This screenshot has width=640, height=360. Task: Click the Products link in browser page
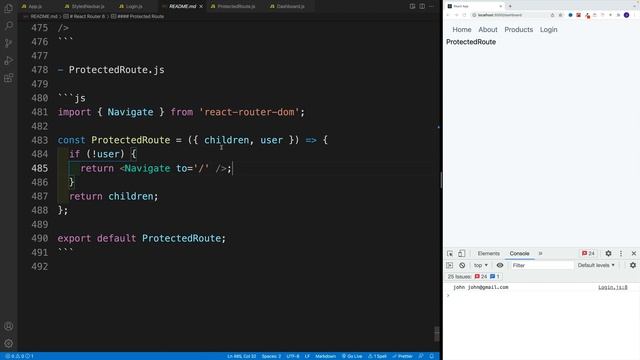pos(518,30)
